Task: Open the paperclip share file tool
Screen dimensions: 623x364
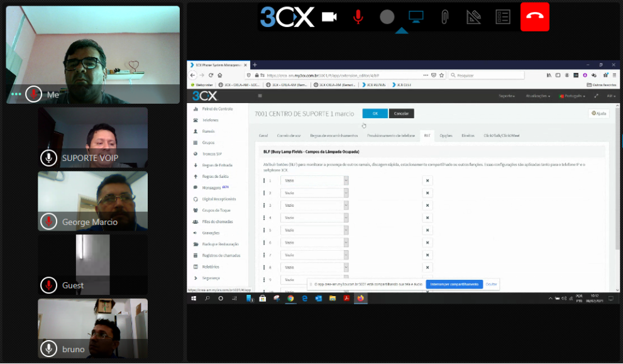Action: (444, 17)
